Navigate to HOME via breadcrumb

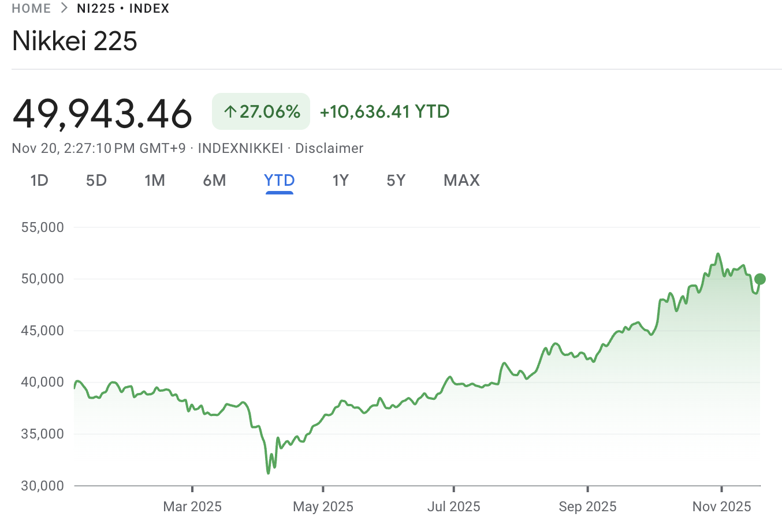(31, 8)
